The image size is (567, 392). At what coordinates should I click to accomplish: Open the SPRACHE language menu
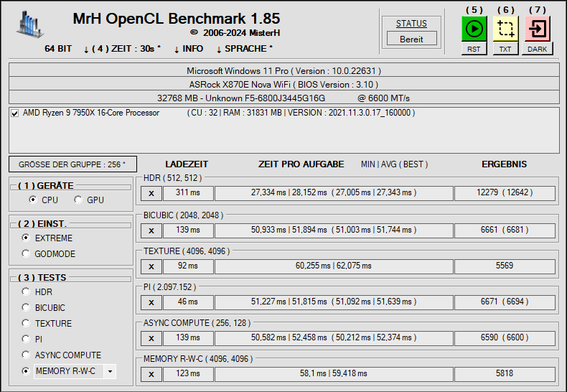pyautogui.click(x=245, y=49)
